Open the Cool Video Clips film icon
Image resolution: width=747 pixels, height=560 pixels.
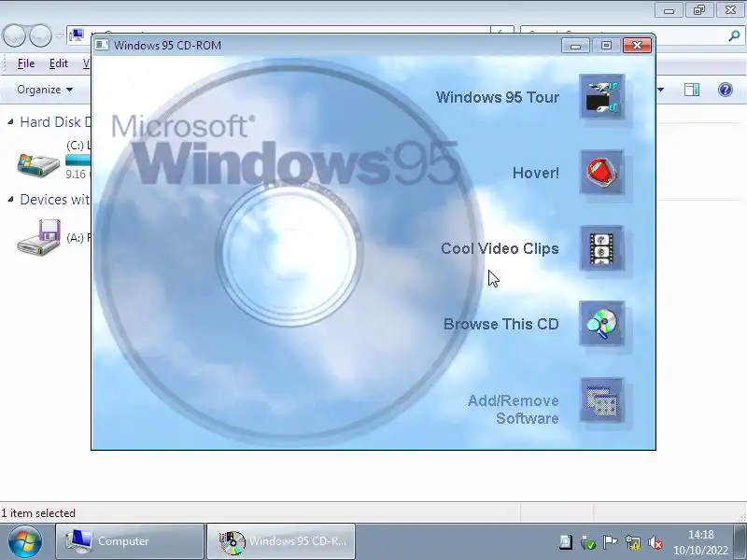coord(602,248)
